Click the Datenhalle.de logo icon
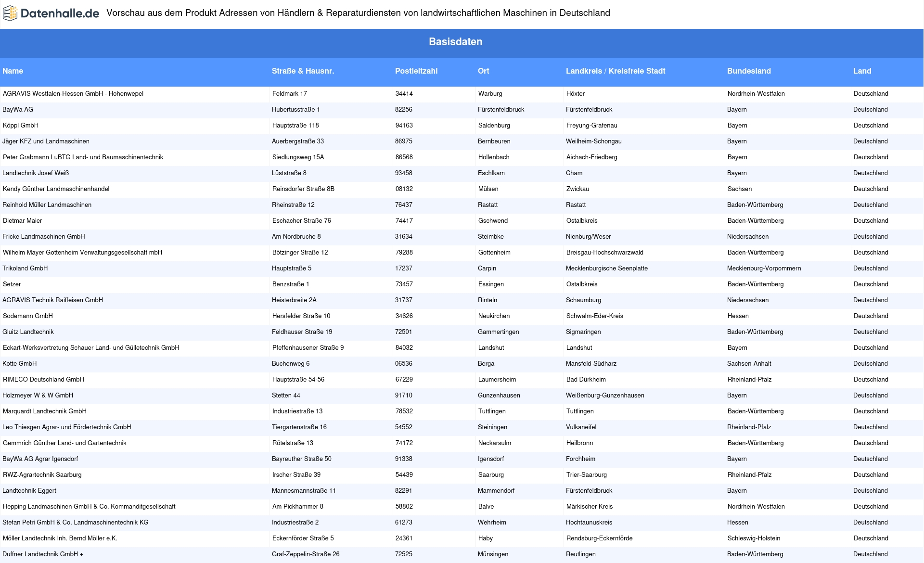This screenshot has width=924, height=563. click(x=10, y=13)
